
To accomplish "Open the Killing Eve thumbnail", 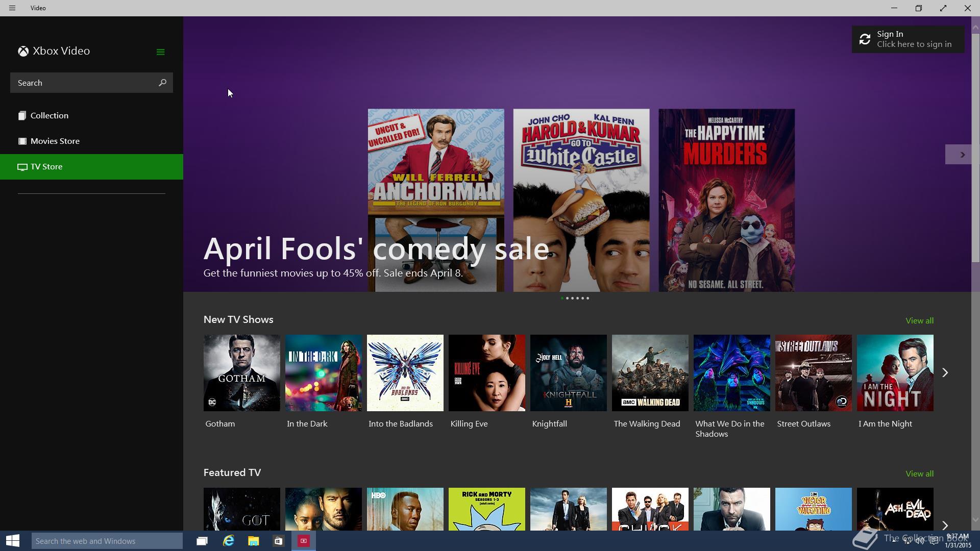I will 487,373.
